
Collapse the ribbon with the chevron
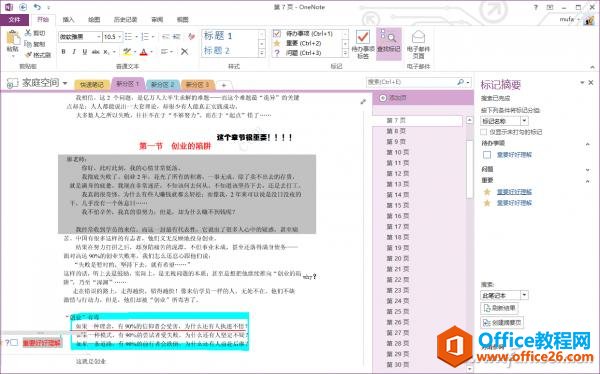592,67
